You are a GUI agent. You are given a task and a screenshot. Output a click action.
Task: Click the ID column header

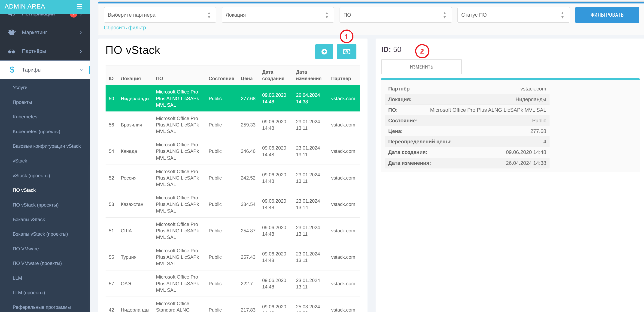pos(111,78)
